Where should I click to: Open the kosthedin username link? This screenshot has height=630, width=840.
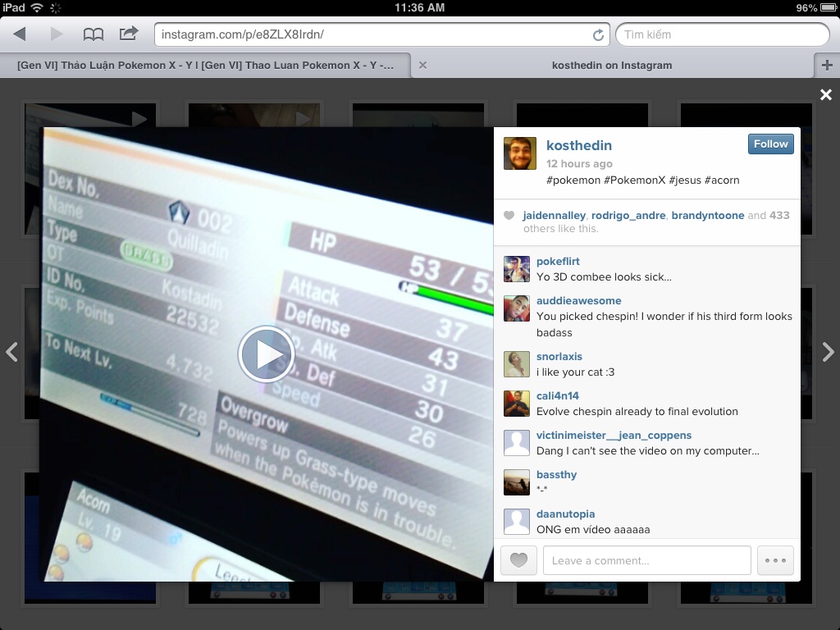578,145
